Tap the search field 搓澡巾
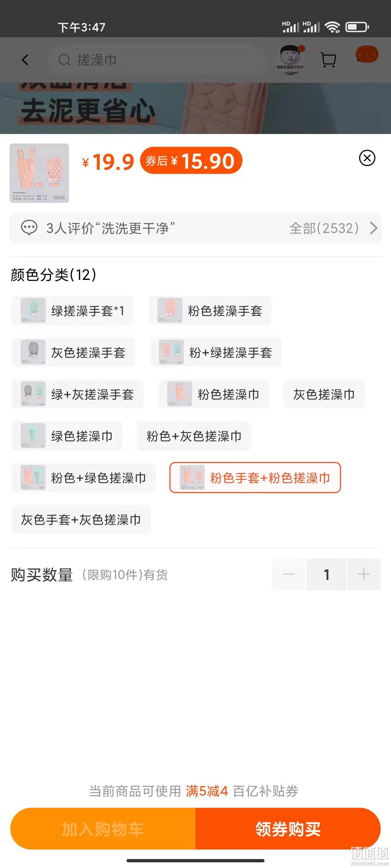The width and height of the screenshot is (391, 868). click(157, 60)
